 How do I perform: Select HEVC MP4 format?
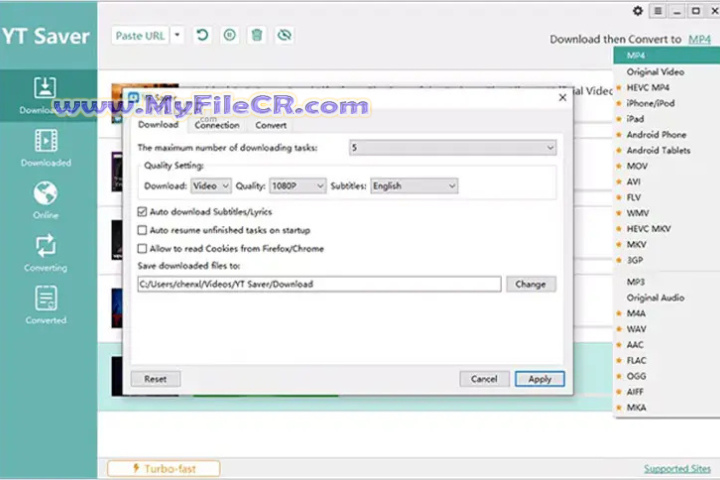[667, 87]
